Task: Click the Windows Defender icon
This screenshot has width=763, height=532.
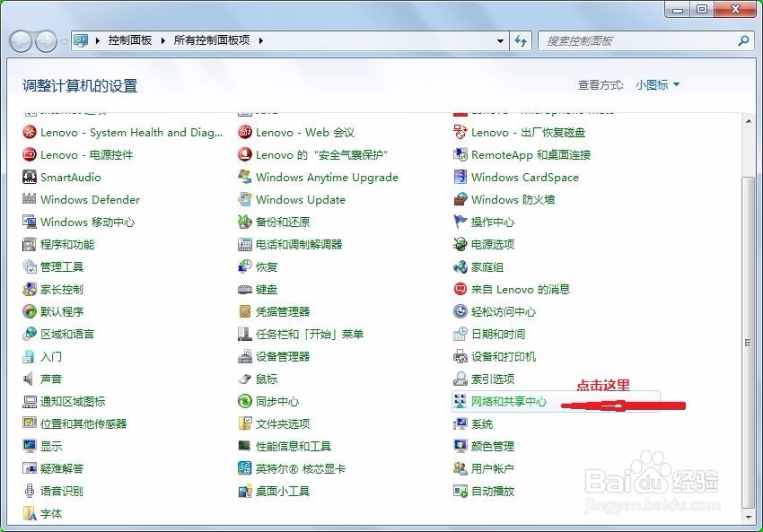Action: (30, 199)
